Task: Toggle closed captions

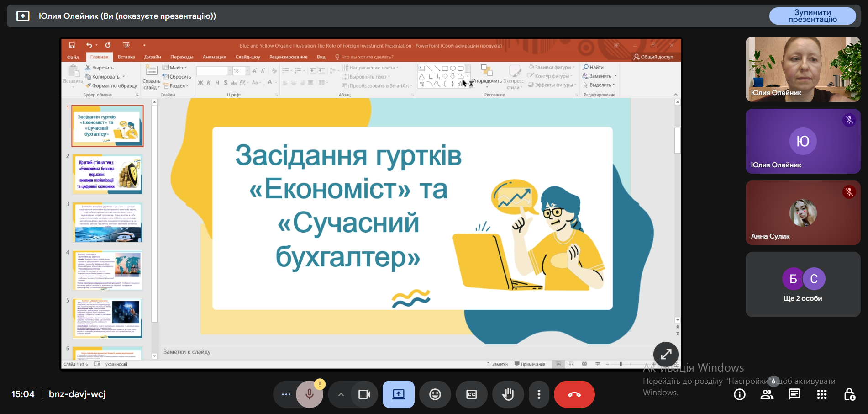Action: (471, 394)
